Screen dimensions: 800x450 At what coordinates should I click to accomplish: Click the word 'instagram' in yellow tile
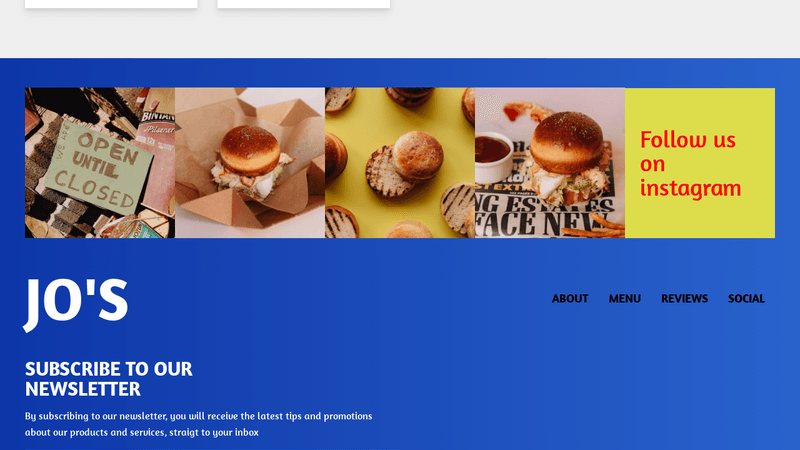click(x=690, y=188)
